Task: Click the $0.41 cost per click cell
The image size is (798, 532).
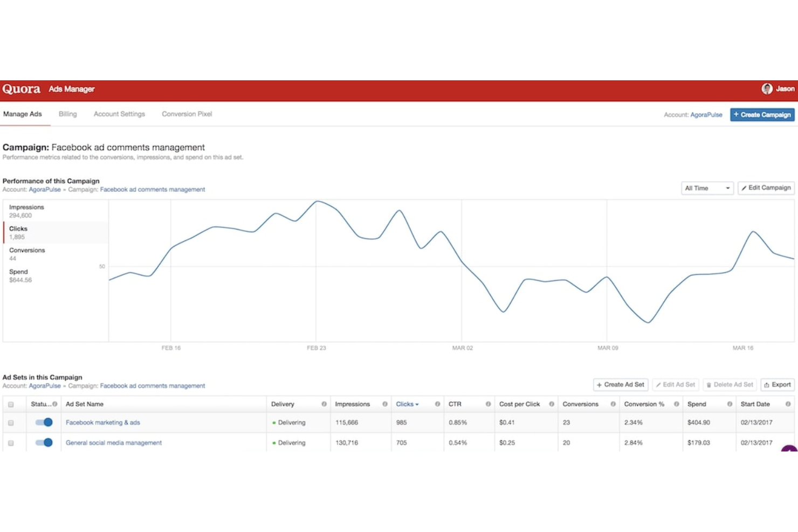Action: (x=507, y=423)
